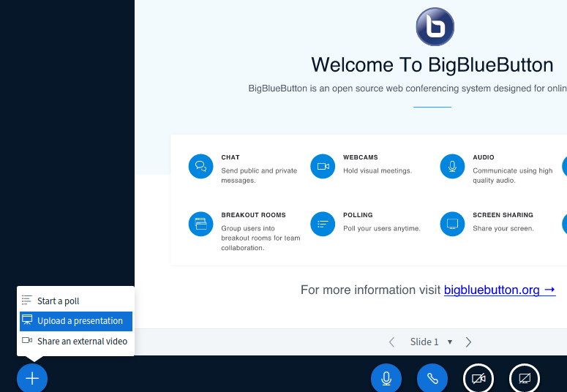
Task: Choose Upload a presentation option
Action: [76, 321]
